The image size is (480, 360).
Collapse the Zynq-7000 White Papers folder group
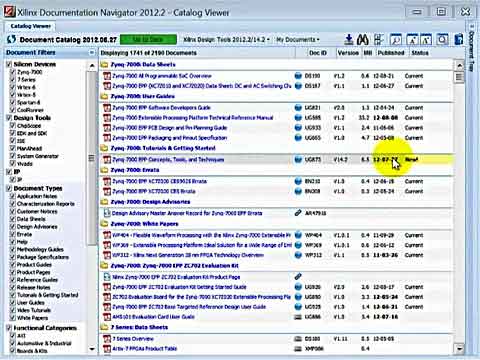point(104,224)
